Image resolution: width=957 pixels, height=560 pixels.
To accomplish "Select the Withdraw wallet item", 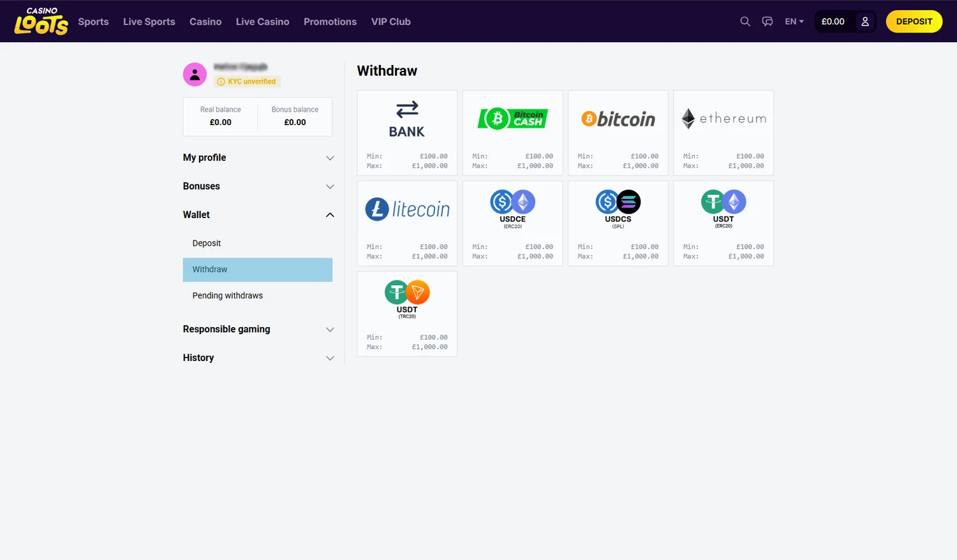I will 258,269.
